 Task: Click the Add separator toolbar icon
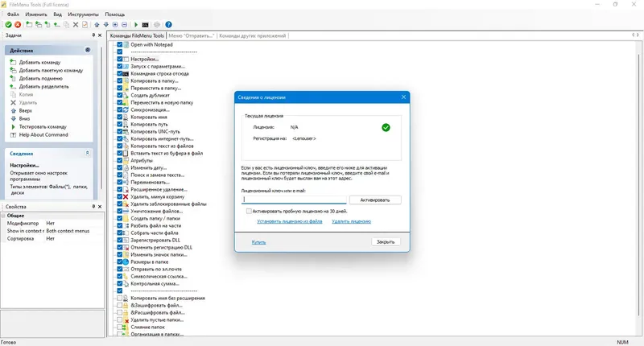coord(57,25)
